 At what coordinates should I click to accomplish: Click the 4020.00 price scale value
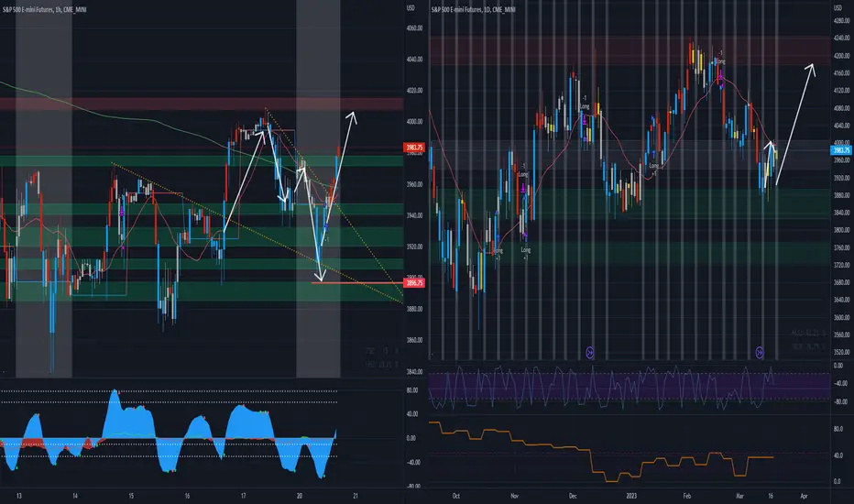point(414,91)
